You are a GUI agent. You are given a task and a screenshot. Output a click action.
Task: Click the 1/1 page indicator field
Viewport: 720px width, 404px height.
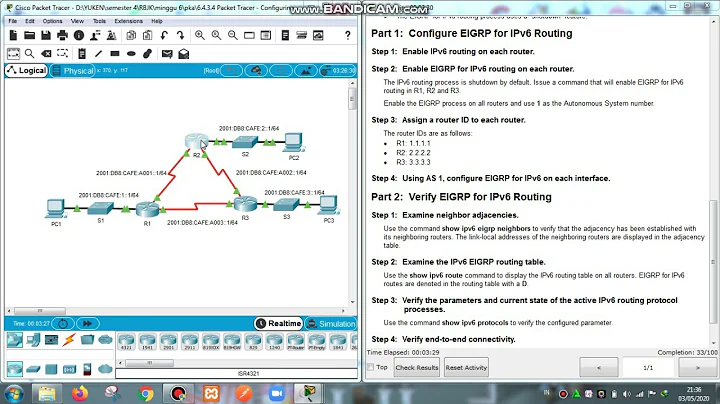click(x=648, y=367)
